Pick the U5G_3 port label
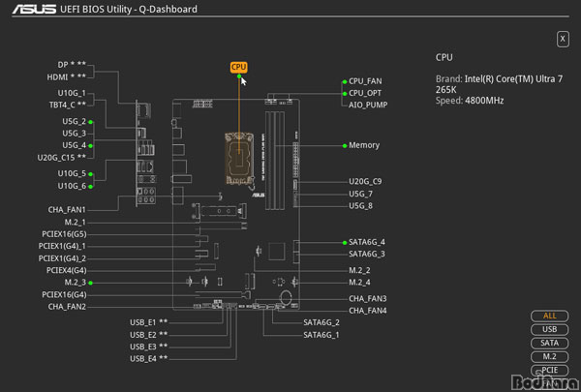 tap(75, 134)
